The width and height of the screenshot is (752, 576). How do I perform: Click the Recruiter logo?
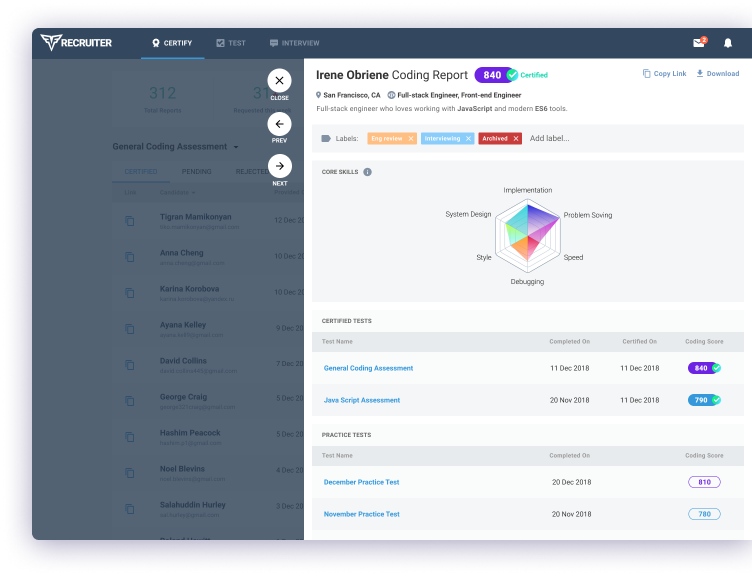pos(76,43)
